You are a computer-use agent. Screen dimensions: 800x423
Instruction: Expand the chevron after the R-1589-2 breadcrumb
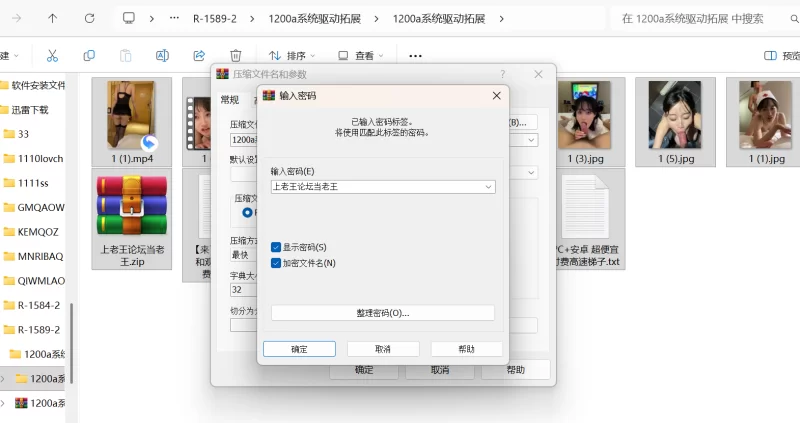(x=252, y=19)
